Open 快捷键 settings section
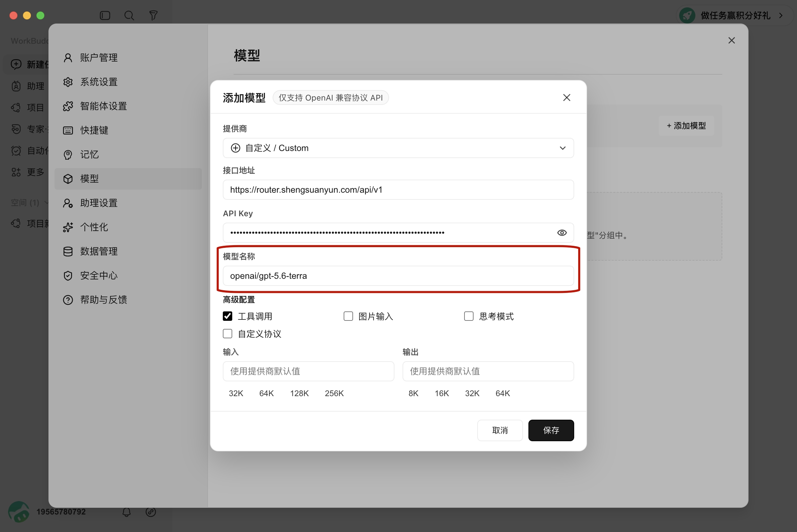This screenshot has width=797, height=532. (128, 130)
